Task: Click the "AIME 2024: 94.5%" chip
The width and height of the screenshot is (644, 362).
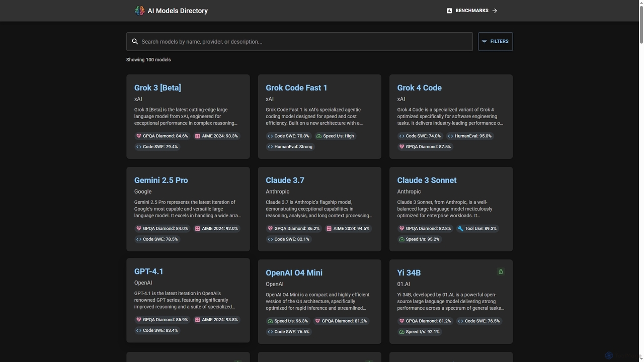Action: tap(348, 229)
